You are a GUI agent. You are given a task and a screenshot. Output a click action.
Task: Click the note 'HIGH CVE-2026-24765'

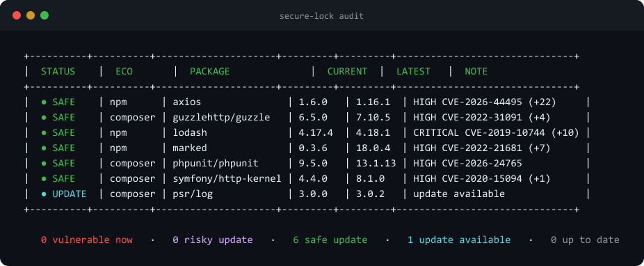tap(468, 164)
